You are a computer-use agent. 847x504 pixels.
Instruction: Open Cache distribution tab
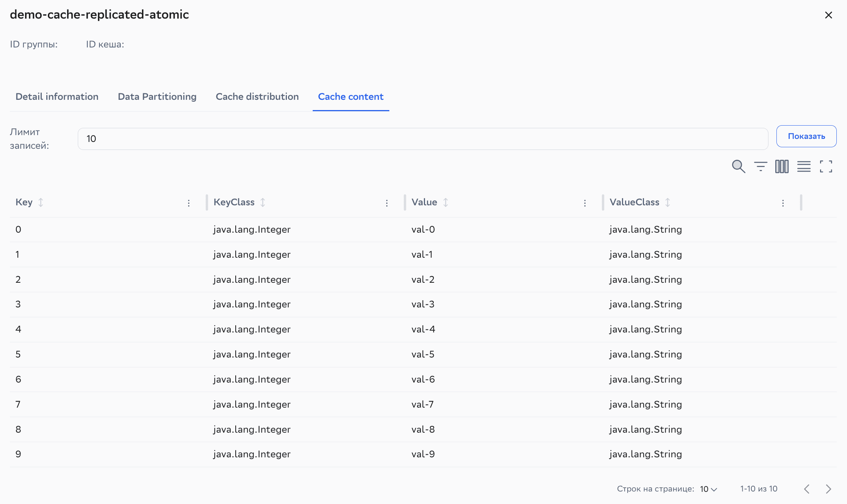pos(257,97)
